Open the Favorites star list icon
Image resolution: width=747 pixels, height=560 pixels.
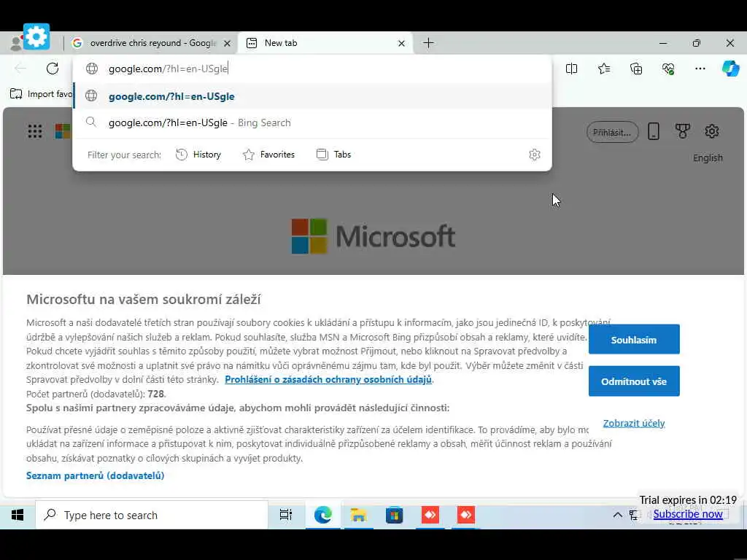click(603, 69)
